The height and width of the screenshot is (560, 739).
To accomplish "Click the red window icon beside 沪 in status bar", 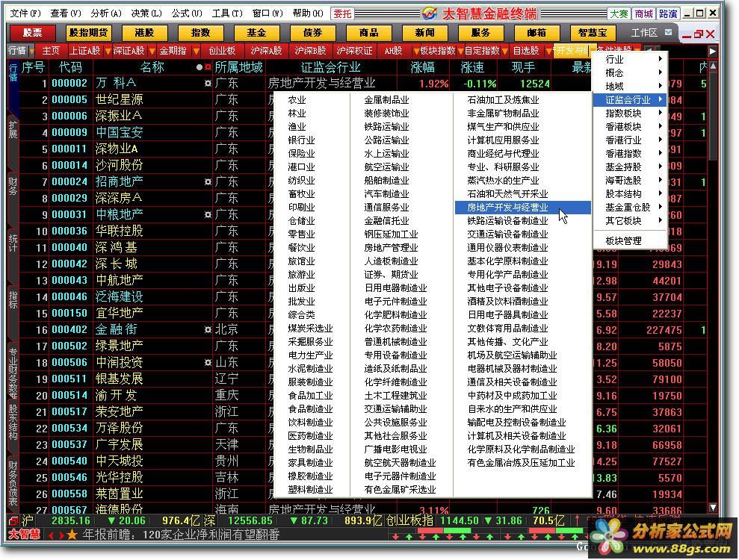I will (13, 520).
